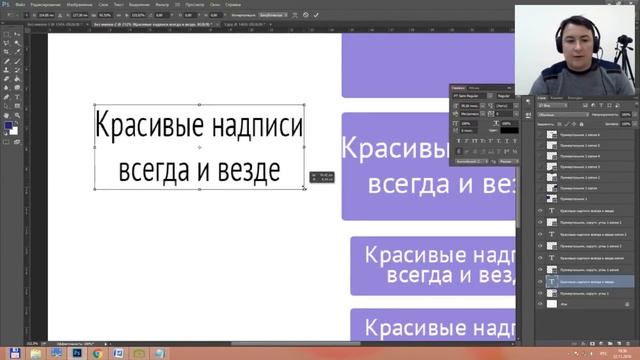The width and height of the screenshot is (640, 360).
Task: Select the Hand tool
Action: (x=7, y=116)
